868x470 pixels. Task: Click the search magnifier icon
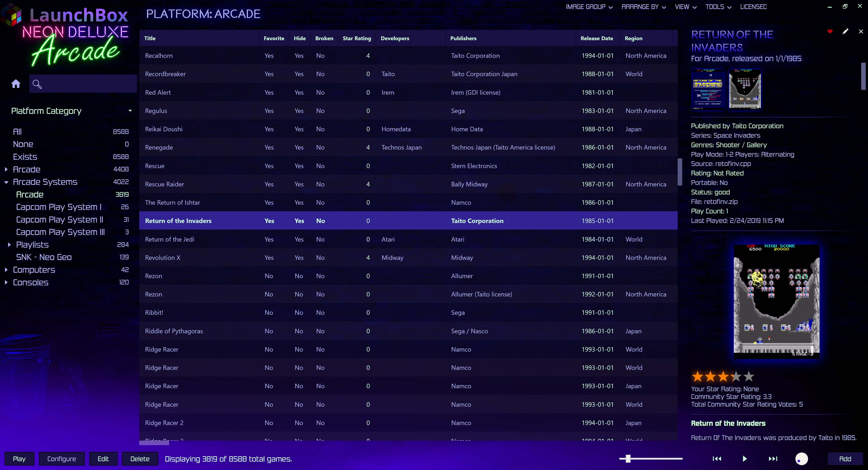pos(37,84)
